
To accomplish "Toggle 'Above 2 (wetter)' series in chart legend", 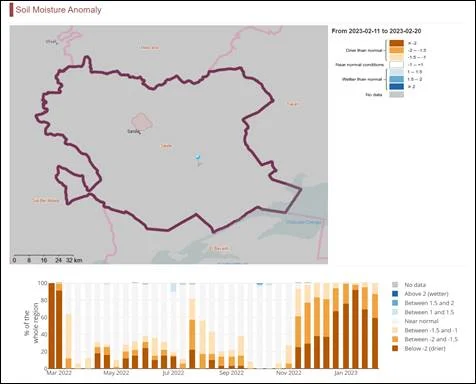I will (420, 294).
